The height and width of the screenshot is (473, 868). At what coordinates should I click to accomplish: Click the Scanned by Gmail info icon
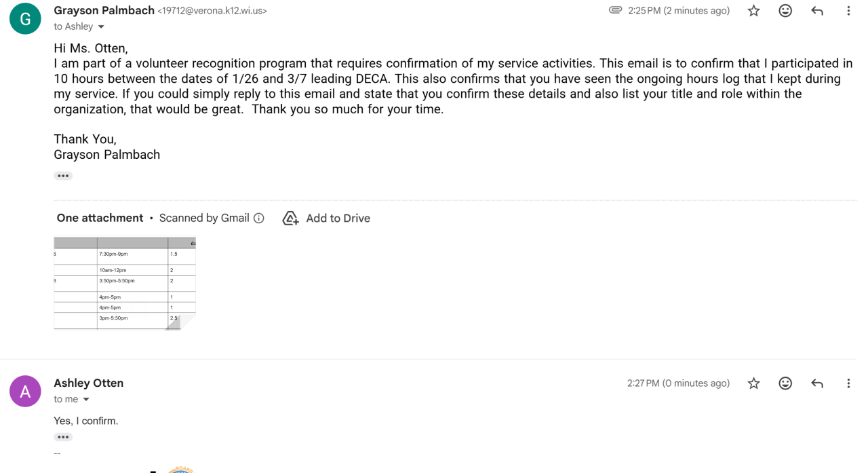click(x=258, y=219)
